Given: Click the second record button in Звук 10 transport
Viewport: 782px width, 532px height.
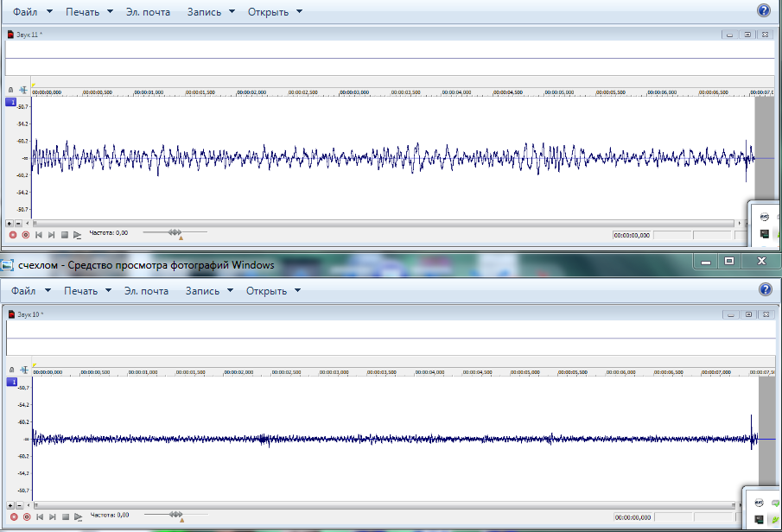Looking at the screenshot, I should [x=27, y=517].
